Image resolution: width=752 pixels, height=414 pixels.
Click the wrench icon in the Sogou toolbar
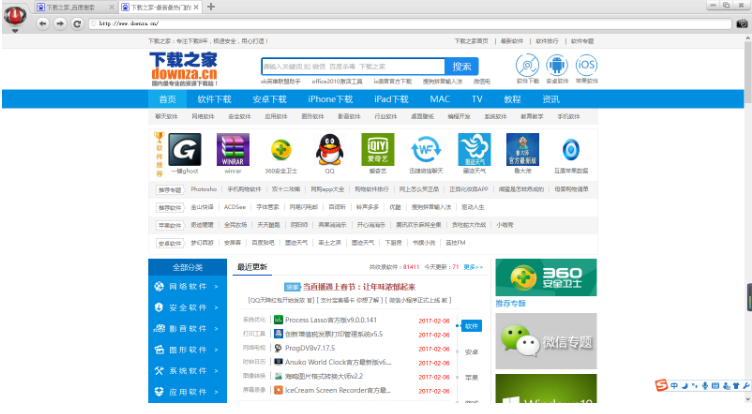746,385
